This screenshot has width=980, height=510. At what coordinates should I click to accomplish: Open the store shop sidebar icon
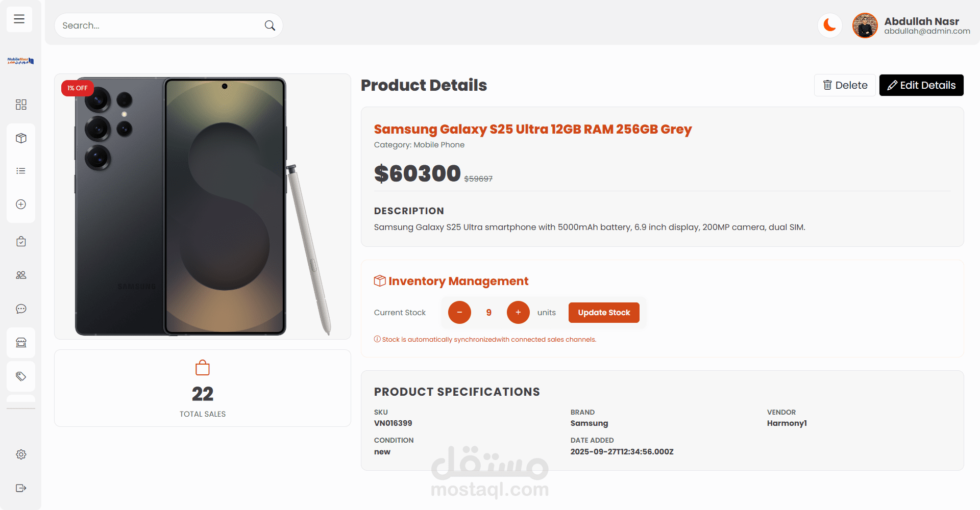click(21, 343)
